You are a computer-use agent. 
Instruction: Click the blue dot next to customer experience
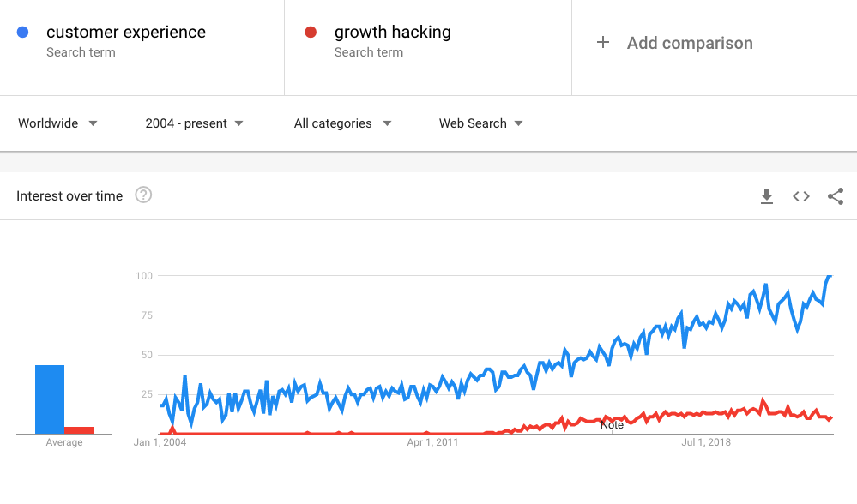pos(23,33)
